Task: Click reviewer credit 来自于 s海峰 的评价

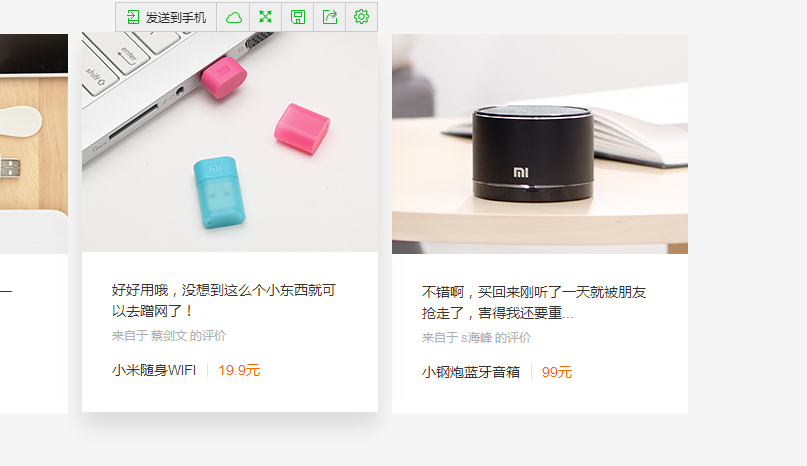Action: coord(476,338)
